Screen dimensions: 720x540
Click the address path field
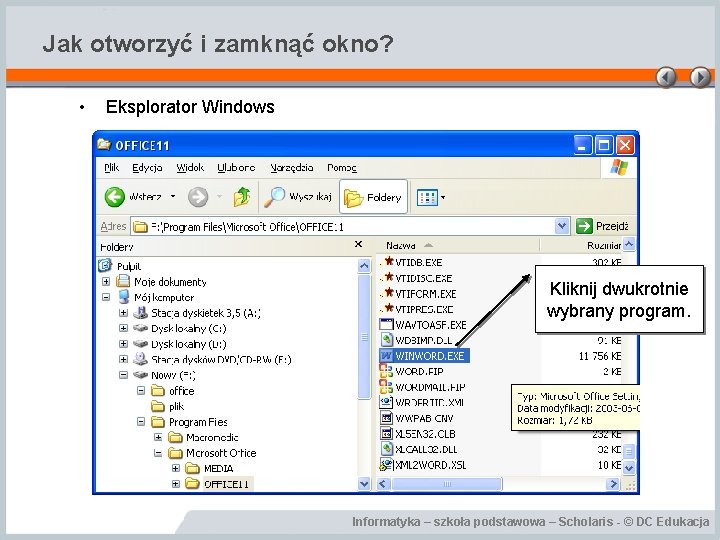coord(343,226)
